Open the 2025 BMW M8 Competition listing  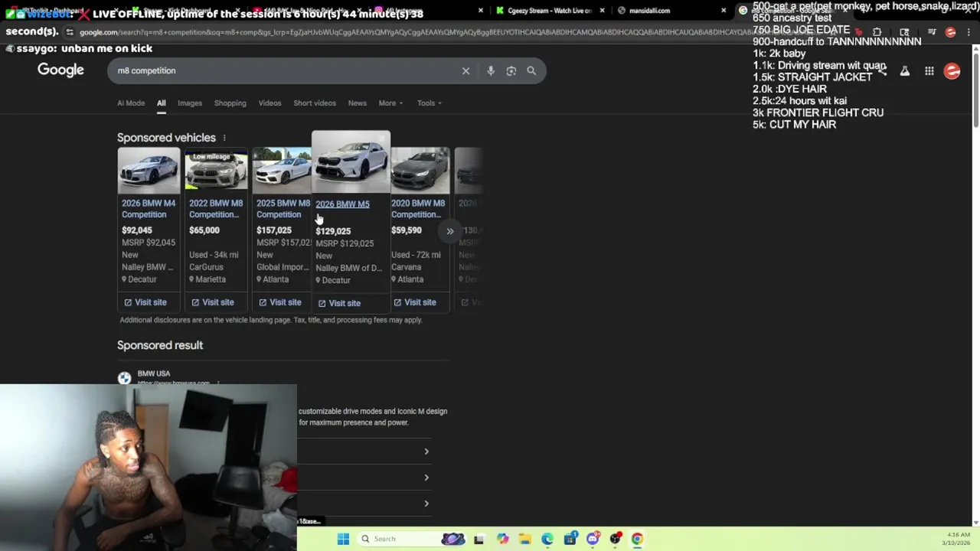tap(283, 209)
